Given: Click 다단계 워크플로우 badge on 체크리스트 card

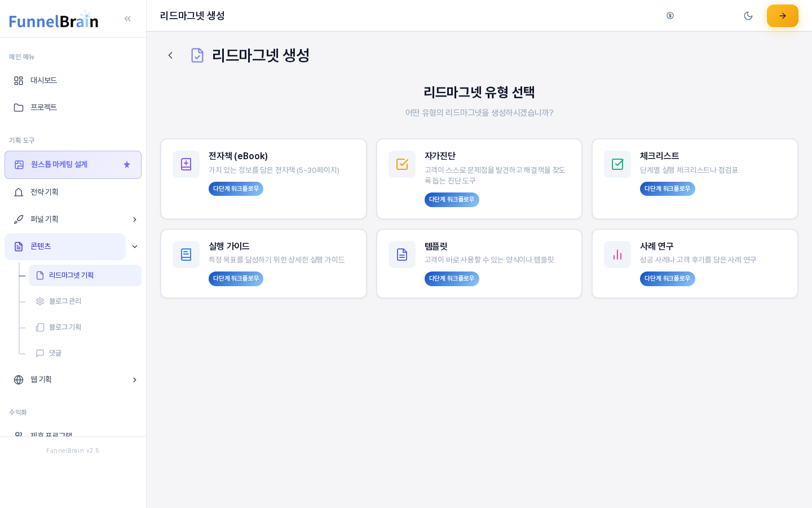Looking at the screenshot, I should pyautogui.click(x=668, y=189).
